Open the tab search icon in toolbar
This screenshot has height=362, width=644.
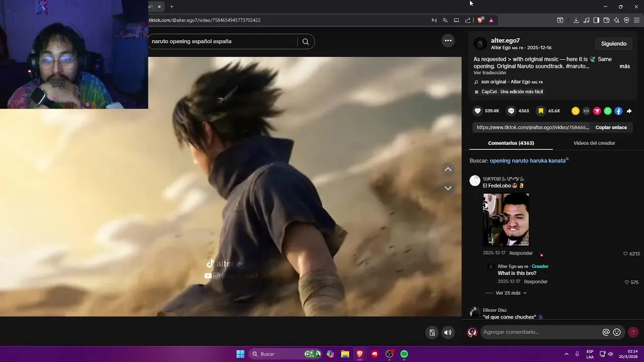(560, 20)
